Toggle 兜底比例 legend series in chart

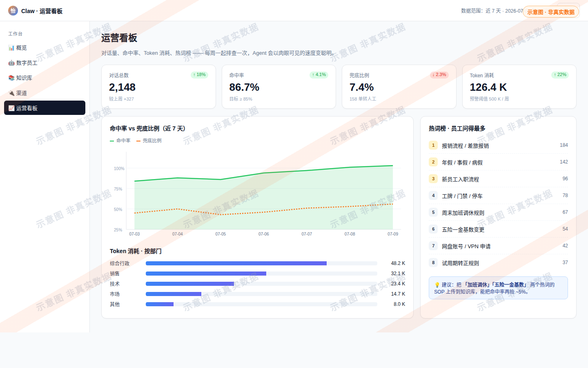tap(149, 141)
